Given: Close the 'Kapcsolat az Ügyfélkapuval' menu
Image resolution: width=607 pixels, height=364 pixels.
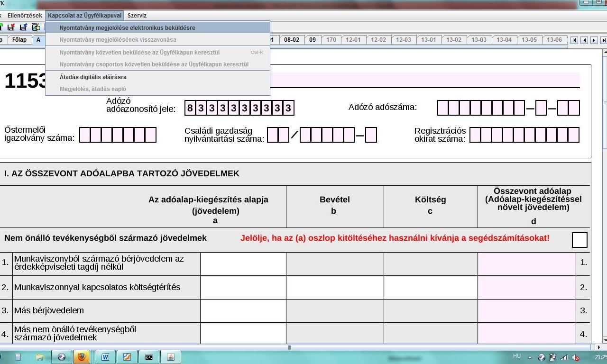Looking at the screenshot, I should (x=84, y=16).
